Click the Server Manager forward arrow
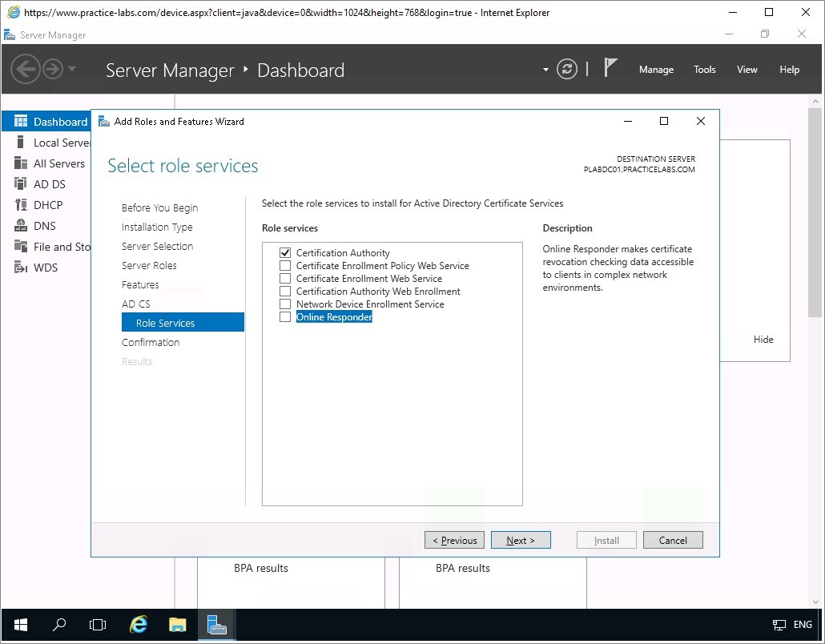 coord(53,69)
